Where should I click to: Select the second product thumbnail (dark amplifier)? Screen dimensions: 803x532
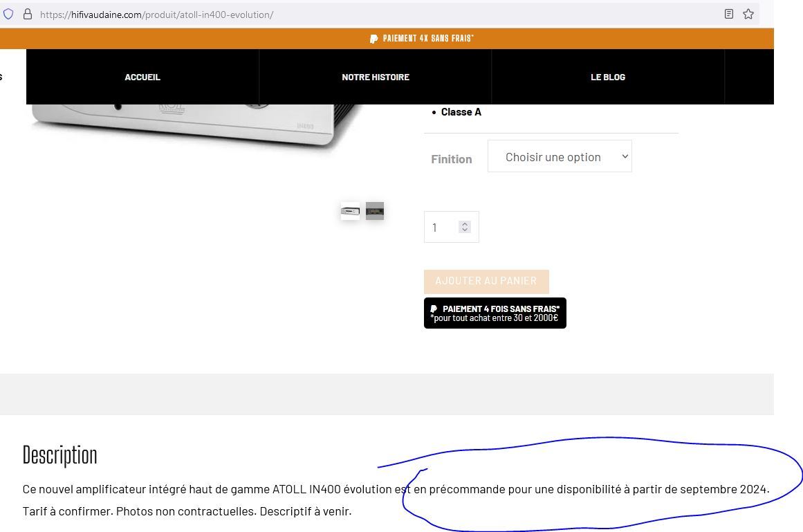click(x=375, y=211)
